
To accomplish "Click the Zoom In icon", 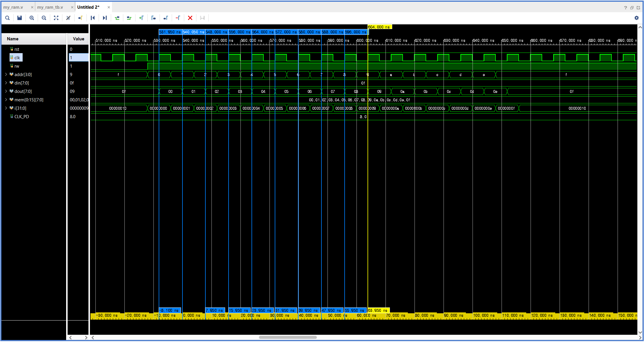I will (x=32, y=18).
